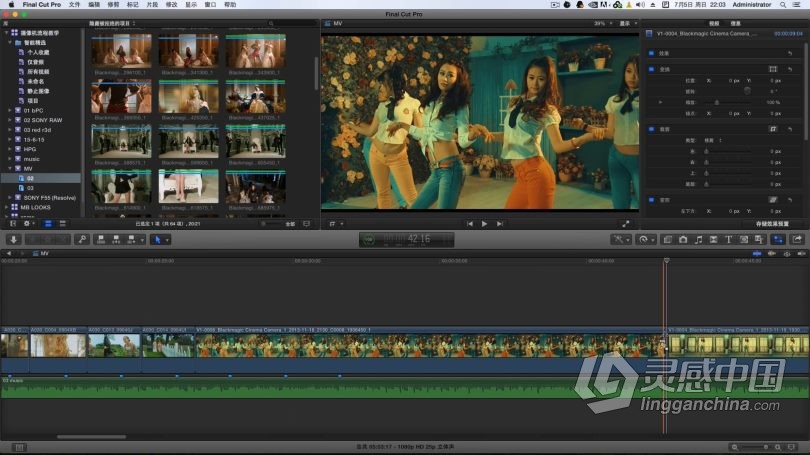Screen dimensions: 810x455
Task: Expand the MB LOOKS library
Action: click(6, 207)
